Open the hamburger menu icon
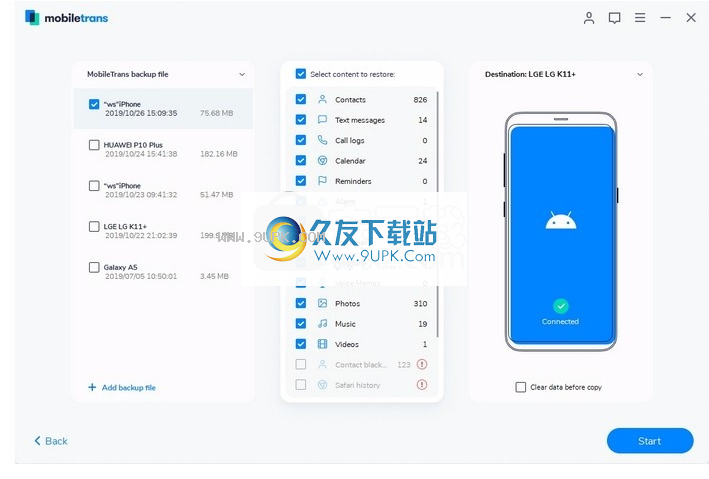 point(640,18)
